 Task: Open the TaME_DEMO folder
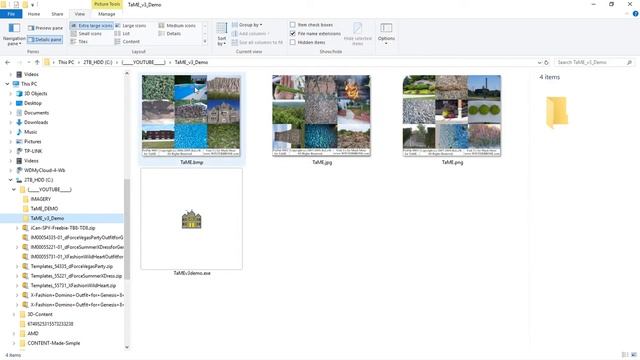pyautogui.click(x=44, y=209)
